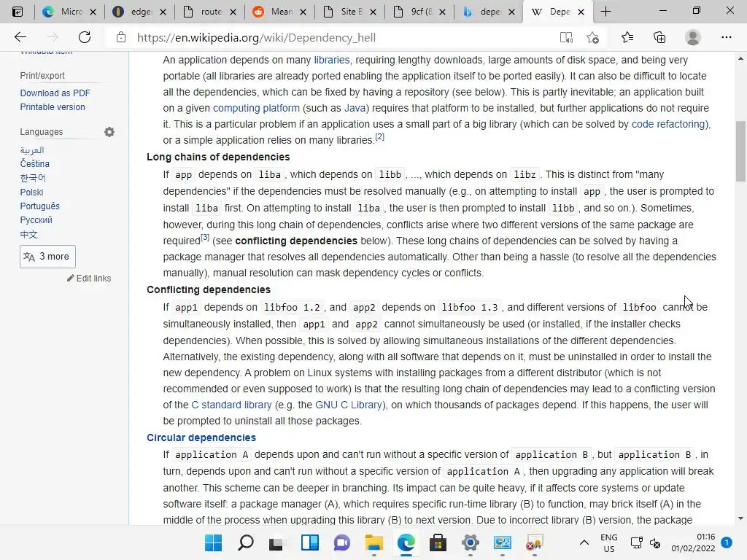Open Immersive Reader for this page
747x560 pixels.
click(x=566, y=37)
